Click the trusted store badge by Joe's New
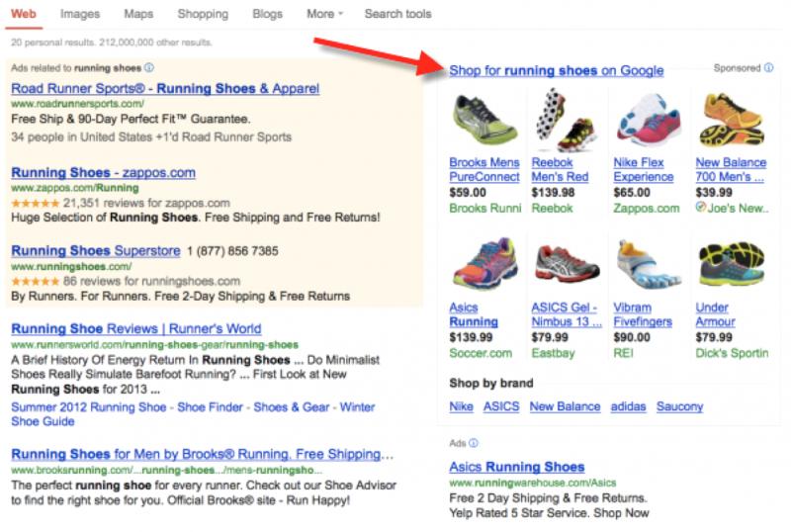 click(700, 207)
